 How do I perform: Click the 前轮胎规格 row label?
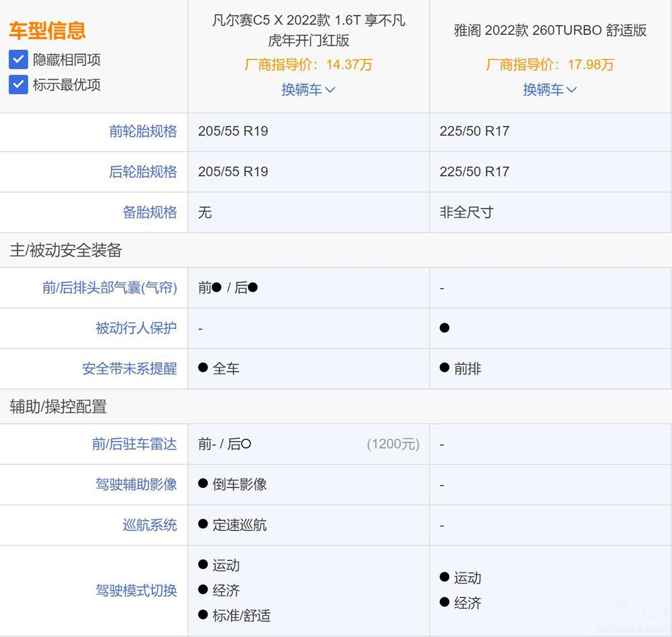click(x=143, y=132)
